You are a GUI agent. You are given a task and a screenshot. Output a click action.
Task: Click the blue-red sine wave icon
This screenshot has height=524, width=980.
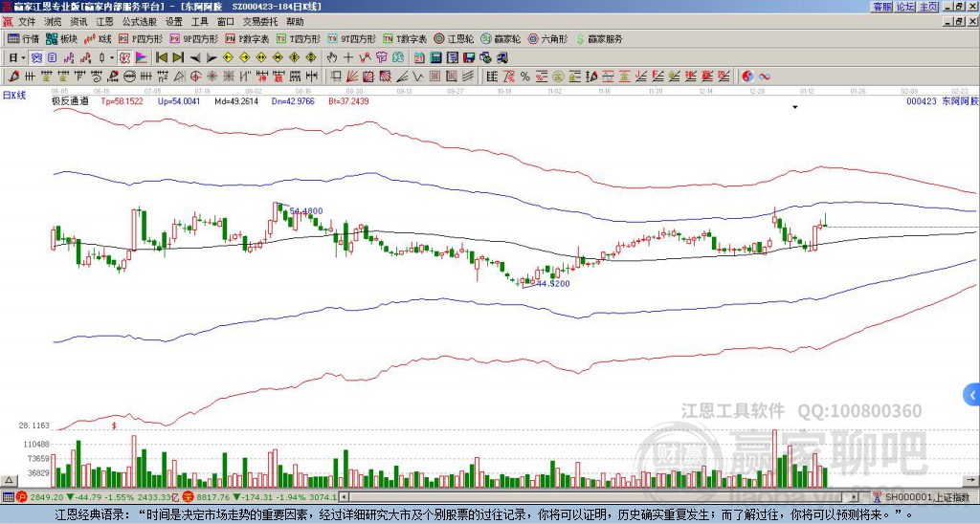click(x=764, y=76)
